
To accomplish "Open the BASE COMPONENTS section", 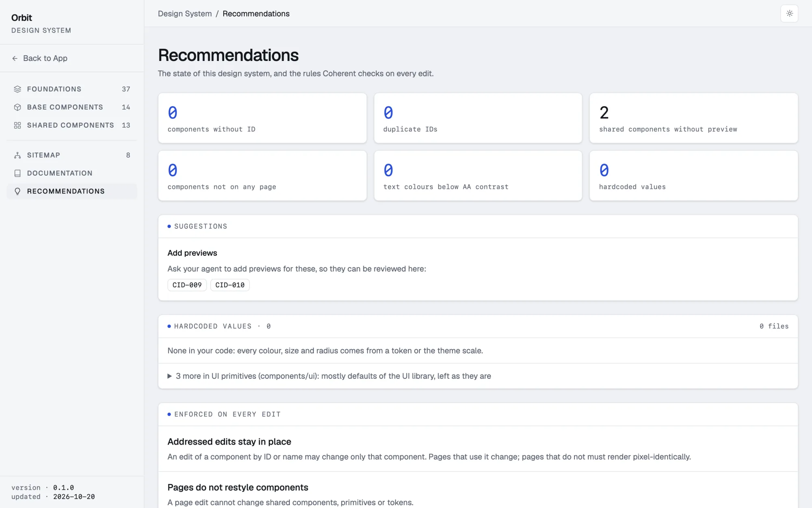I will (72, 107).
